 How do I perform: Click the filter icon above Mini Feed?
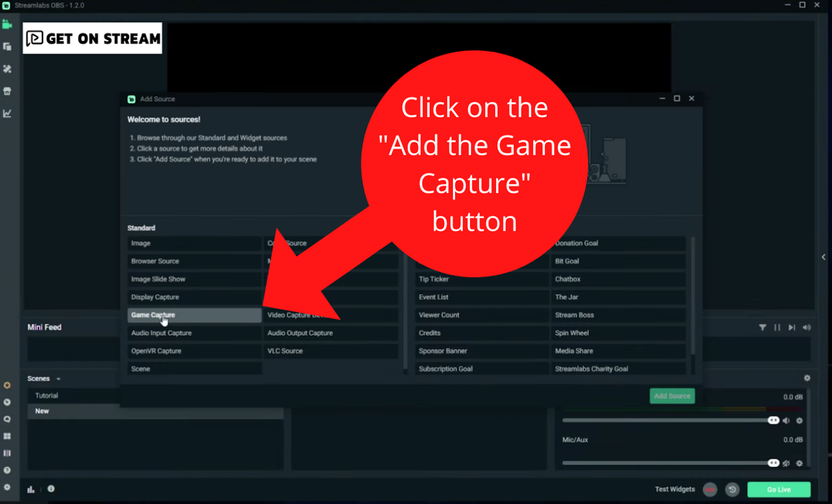click(763, 327)
